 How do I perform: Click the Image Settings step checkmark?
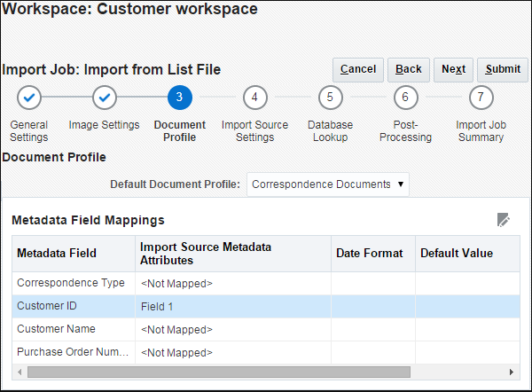coord(105,97)
